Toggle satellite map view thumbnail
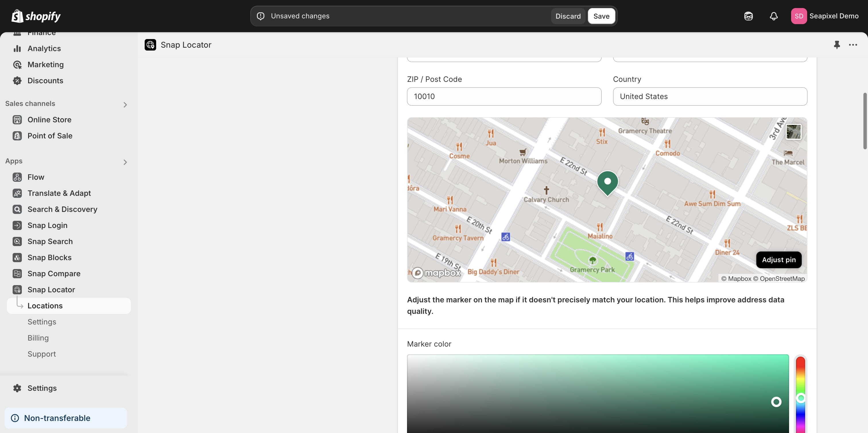The width and height of the screenshot is (868, 433). (793, 132)
